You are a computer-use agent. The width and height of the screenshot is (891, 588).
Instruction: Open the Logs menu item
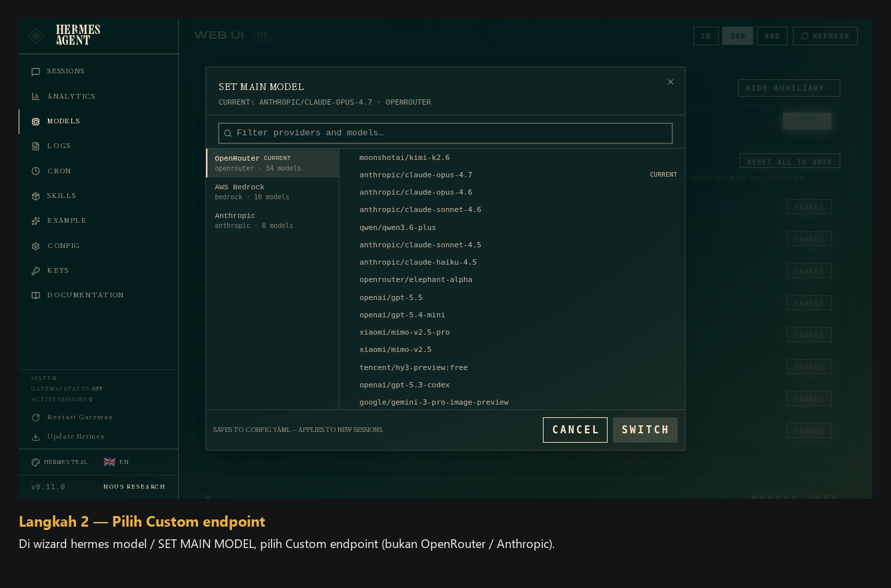pyautogui.click(x=99, y=146)
